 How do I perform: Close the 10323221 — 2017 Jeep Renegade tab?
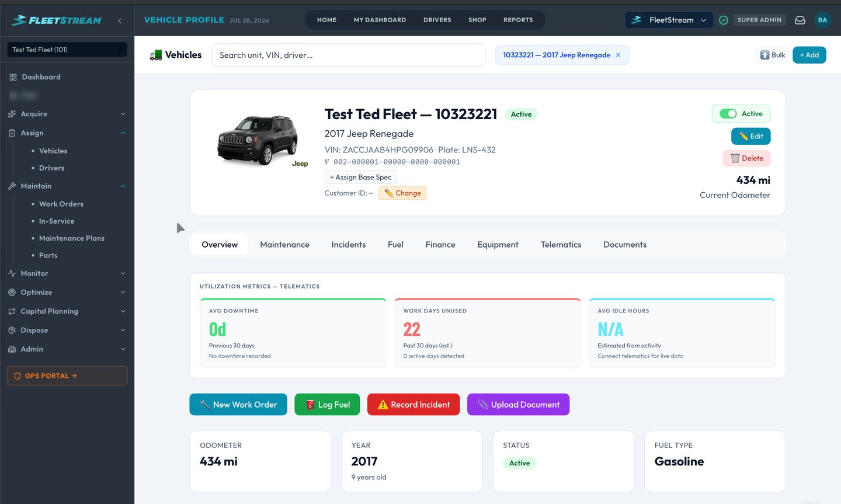(x=618, y=55)
